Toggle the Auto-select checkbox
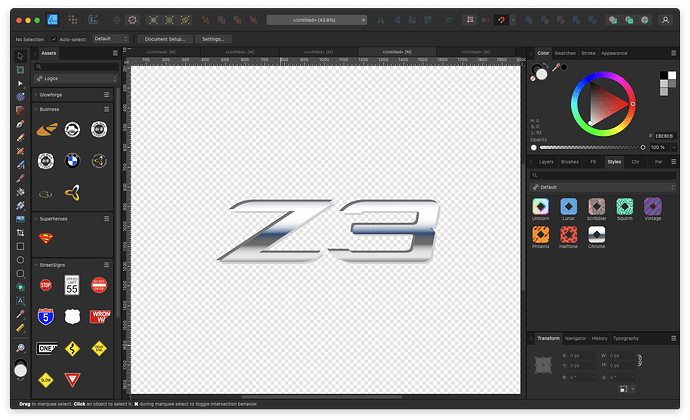 point(54,39)
